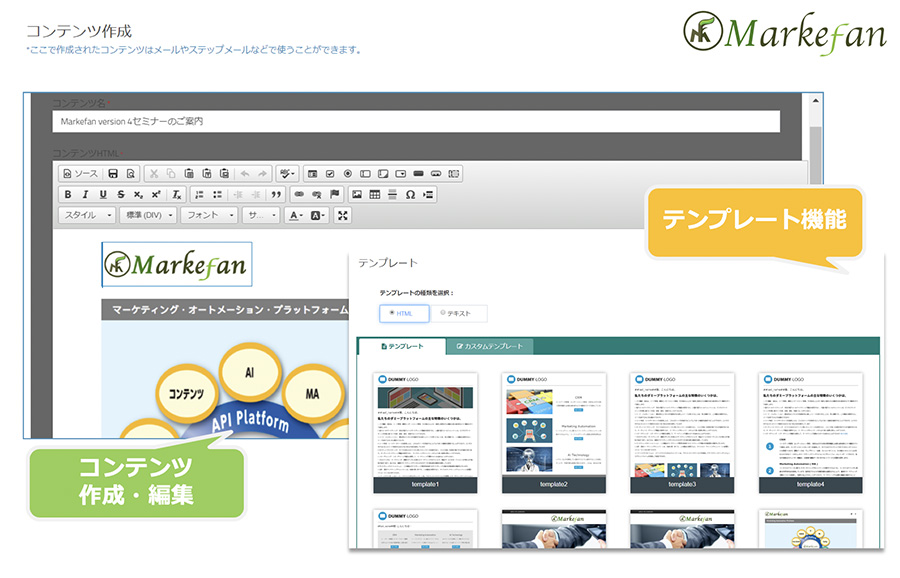This screenshot has width=900, height=578.
Task: Click the scroll up arrow of content panel
Action: pos(815,100)
